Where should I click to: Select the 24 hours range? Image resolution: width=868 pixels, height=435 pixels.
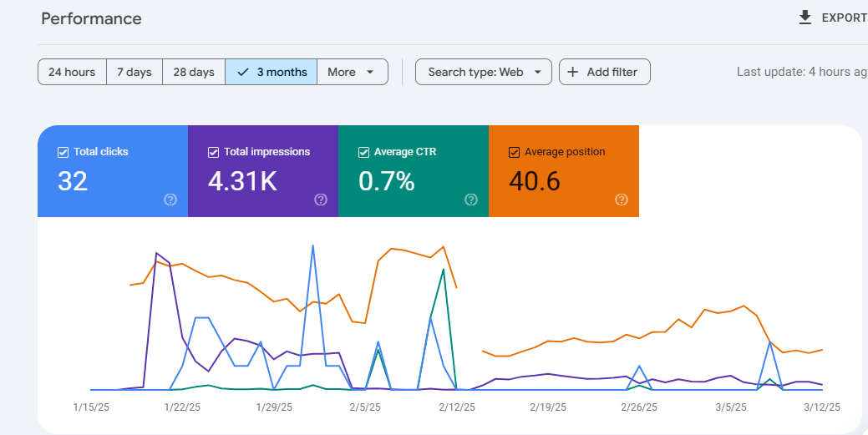72,72
